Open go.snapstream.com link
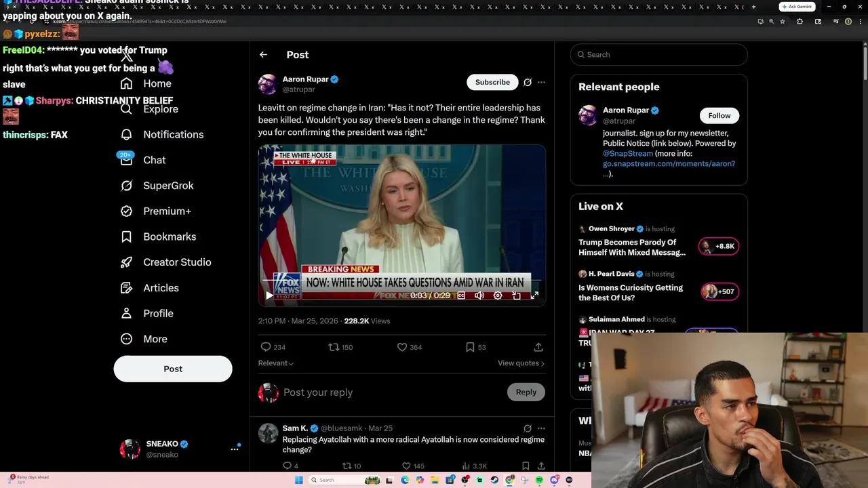The width and height of the screenshot is (868, 488). tap(669, 164)
